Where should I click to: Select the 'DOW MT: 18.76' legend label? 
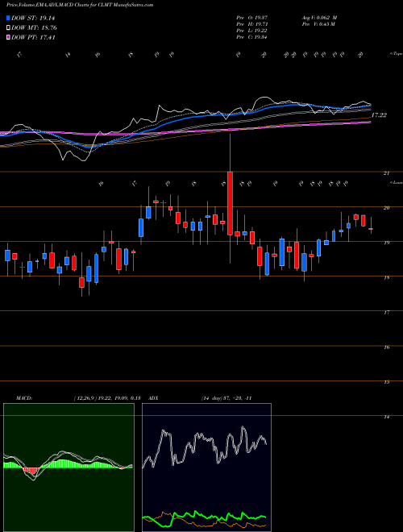34,28
